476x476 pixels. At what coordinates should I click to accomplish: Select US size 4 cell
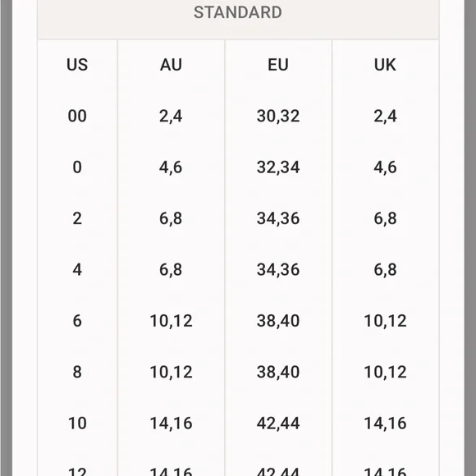point(77,269)
